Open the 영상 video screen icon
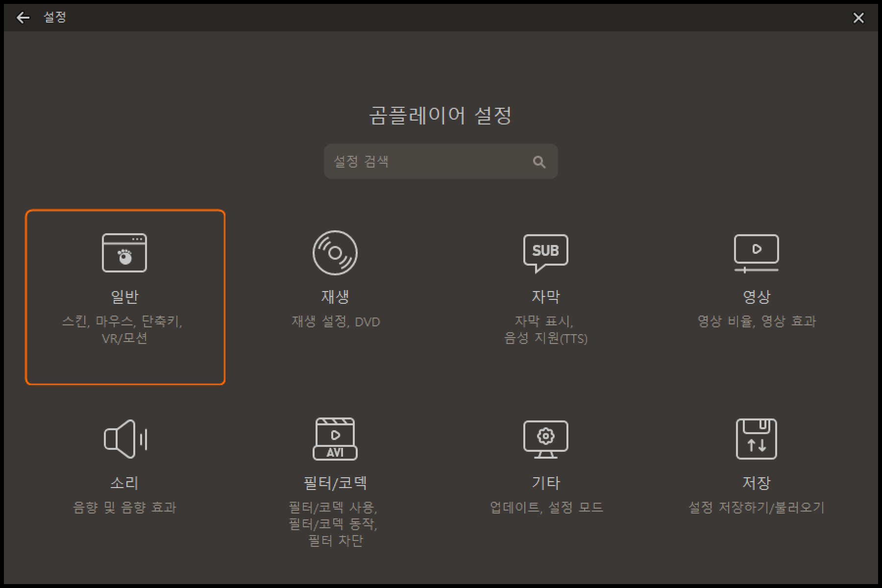 pos(756,253)
